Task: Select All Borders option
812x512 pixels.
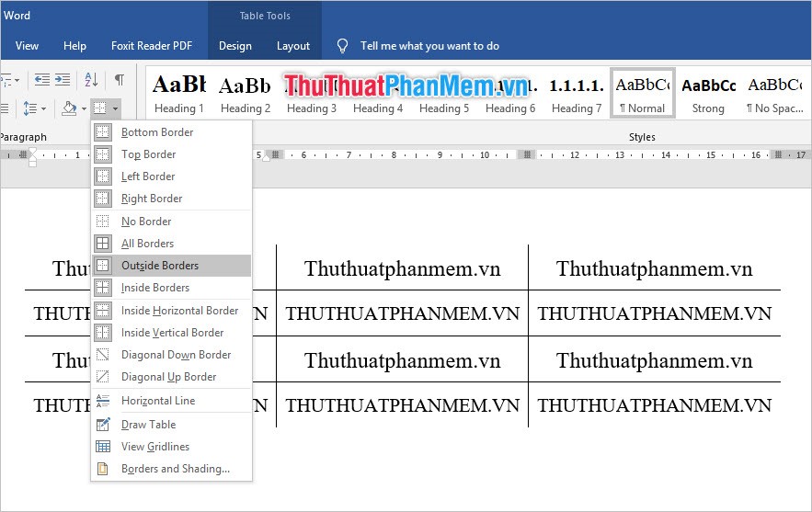Action: click(x=171, y=244)
